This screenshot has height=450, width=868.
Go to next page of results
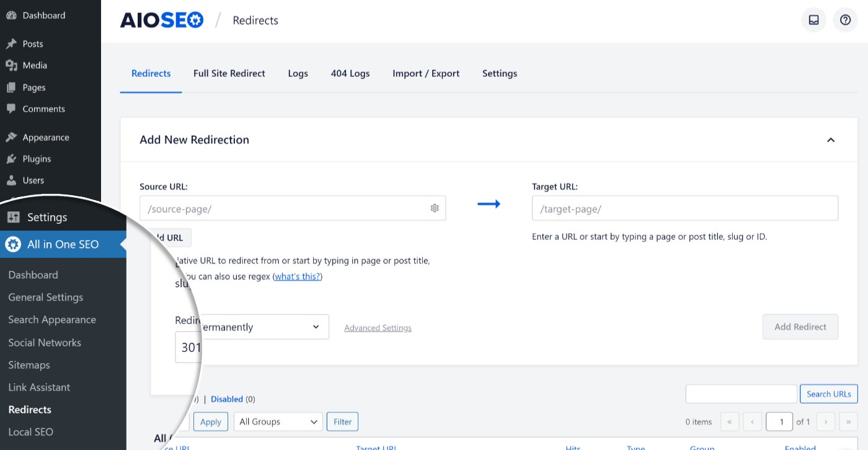tap(826, 421)
